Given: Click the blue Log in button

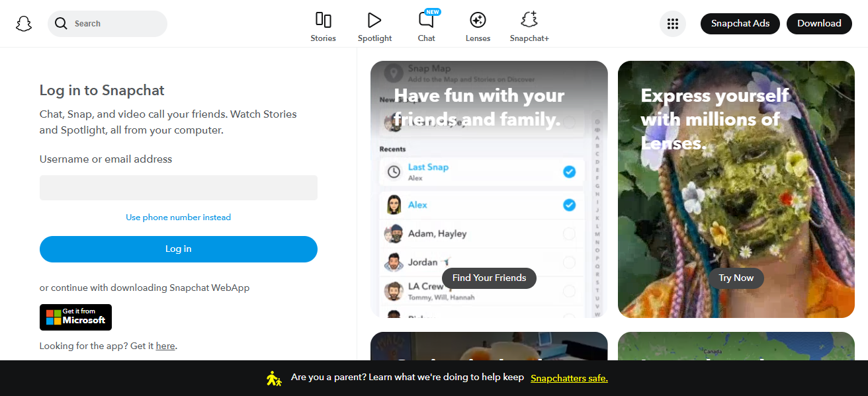Looking at the screenshot, I should click(x=179, y=249).
